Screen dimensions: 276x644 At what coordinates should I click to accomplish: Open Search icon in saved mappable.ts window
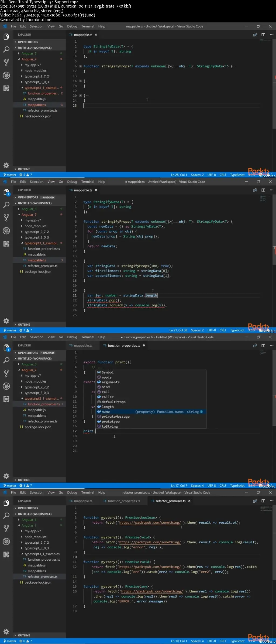pos(6,49)
